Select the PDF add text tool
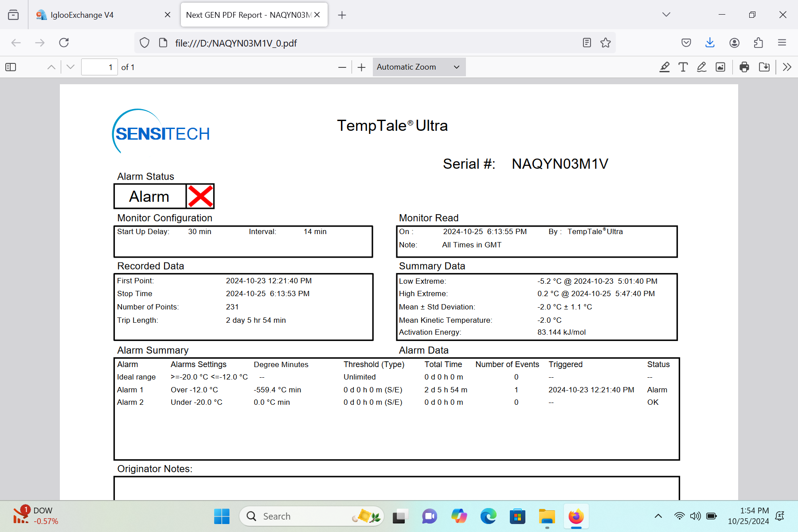This screenshot has height=532, width=798. (x=683, y=67)
